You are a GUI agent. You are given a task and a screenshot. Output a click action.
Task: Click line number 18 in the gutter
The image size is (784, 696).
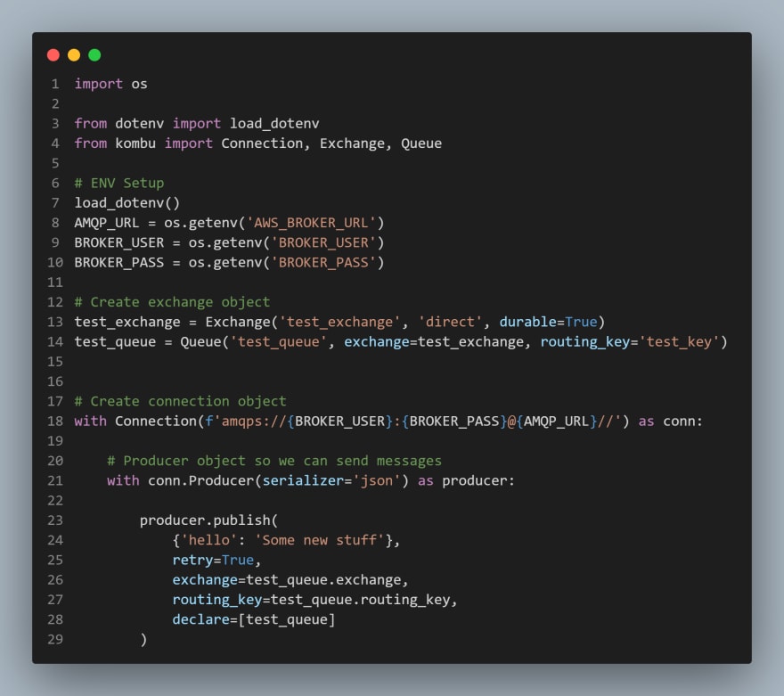click(55, 422)
